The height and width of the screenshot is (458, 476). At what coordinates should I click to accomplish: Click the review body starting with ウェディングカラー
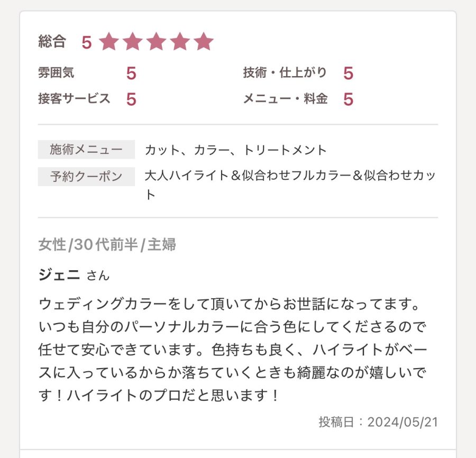(233, 350)
